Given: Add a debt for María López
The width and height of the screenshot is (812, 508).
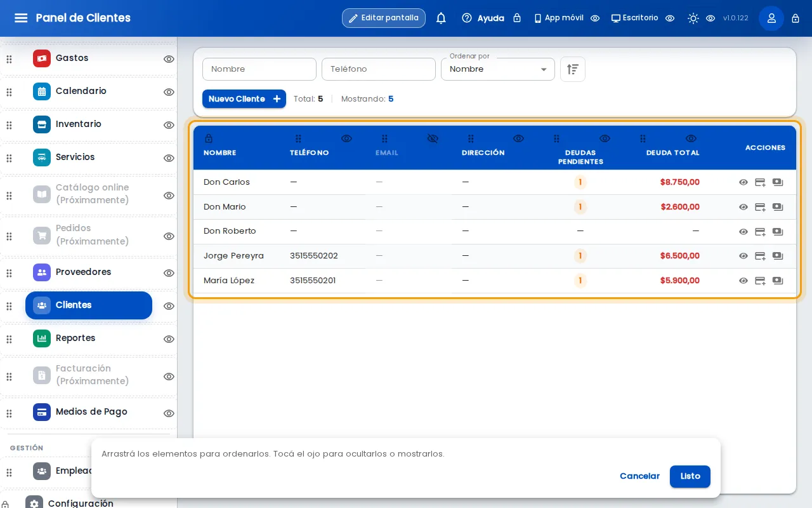Looking at the screenshot, I should click(x=760, y=281).
